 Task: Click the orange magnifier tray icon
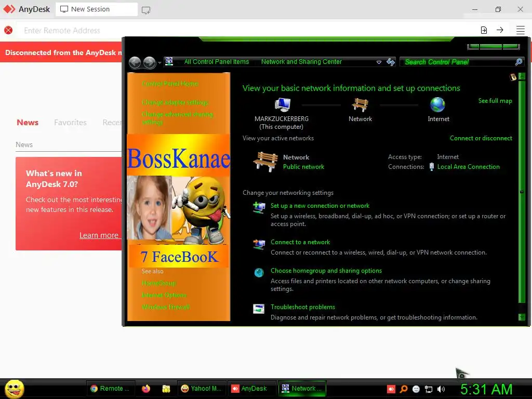tap(403, 389)
